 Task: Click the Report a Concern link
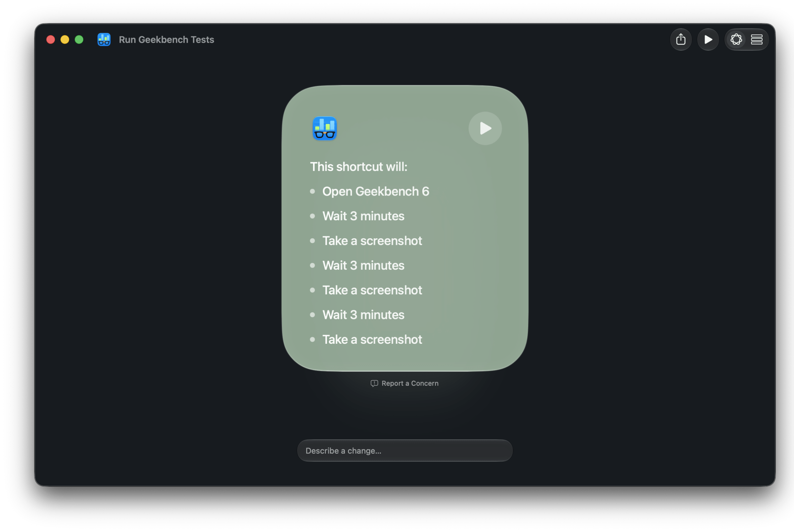tap(404, 383)
